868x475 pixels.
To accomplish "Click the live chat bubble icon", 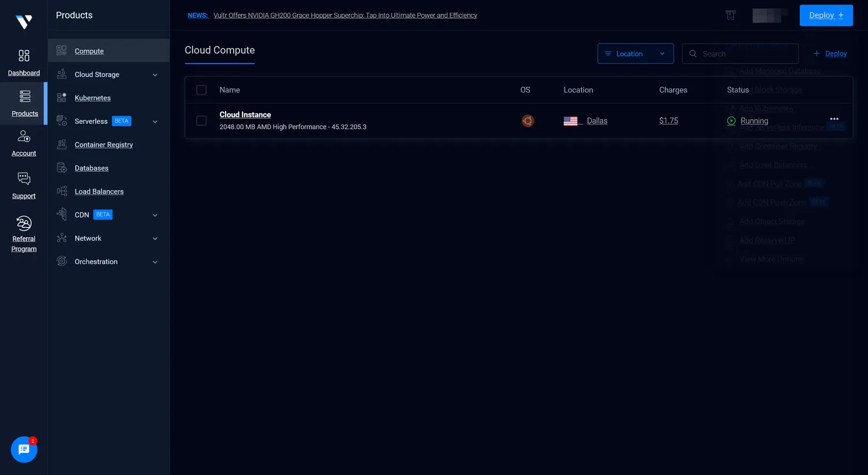I will 24,450.
